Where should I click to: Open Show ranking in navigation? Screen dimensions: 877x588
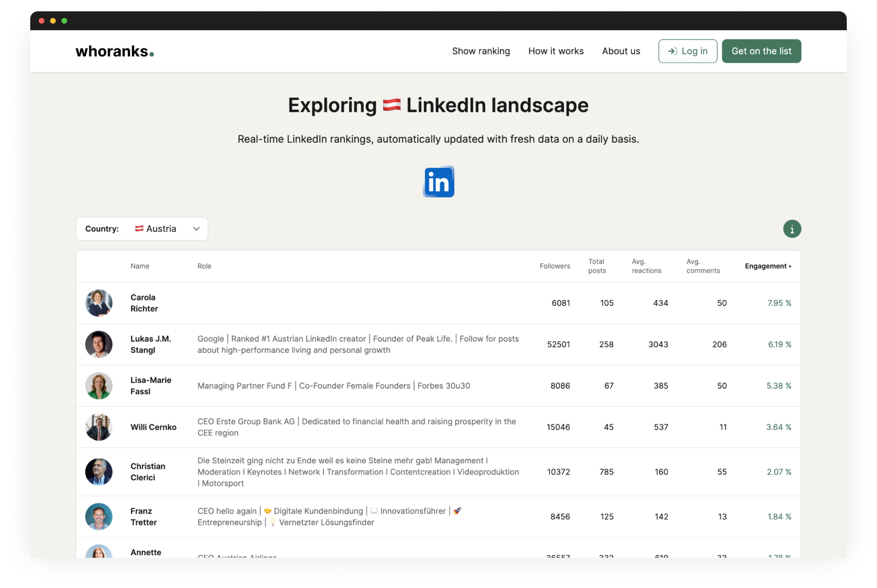point(481,51)
